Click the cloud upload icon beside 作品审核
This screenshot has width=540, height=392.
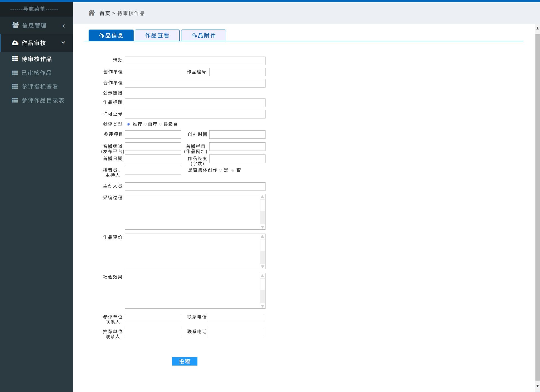click(x=15, y=43)
